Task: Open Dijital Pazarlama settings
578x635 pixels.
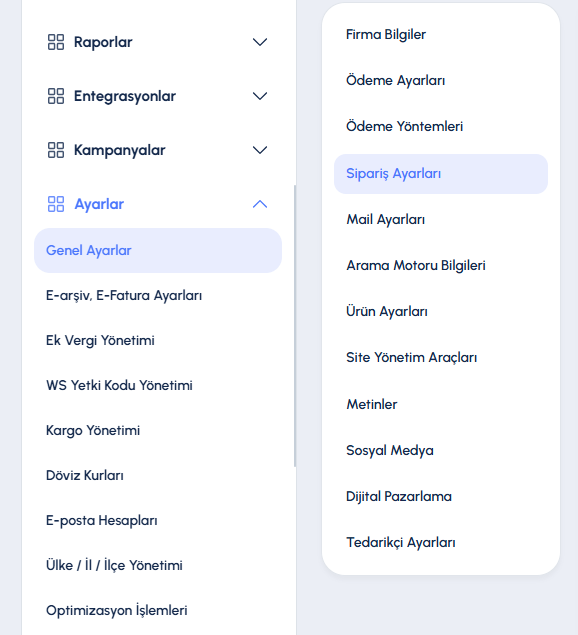Action: (x=399, y=496)
